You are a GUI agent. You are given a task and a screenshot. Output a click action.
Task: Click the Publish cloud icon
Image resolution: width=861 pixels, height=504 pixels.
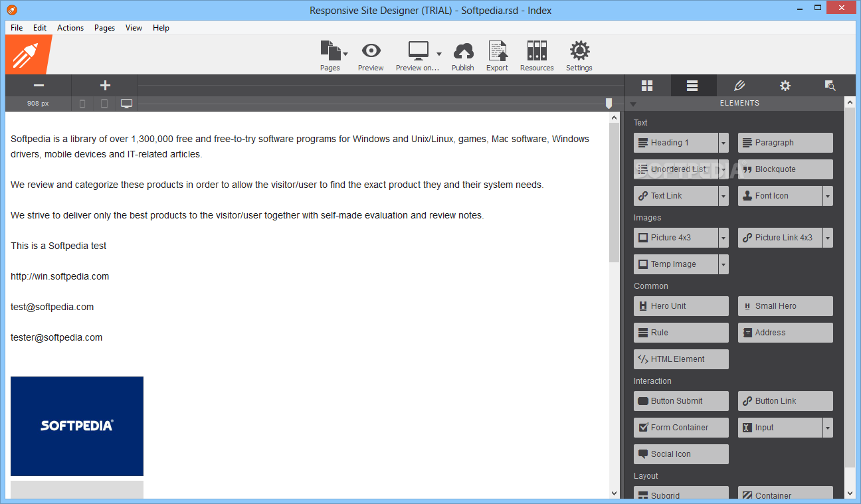(x=463, y=51)
